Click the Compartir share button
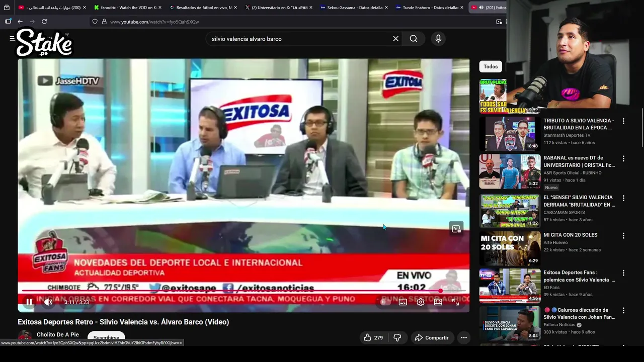The image size is (644, 362). tap(432, 337)
